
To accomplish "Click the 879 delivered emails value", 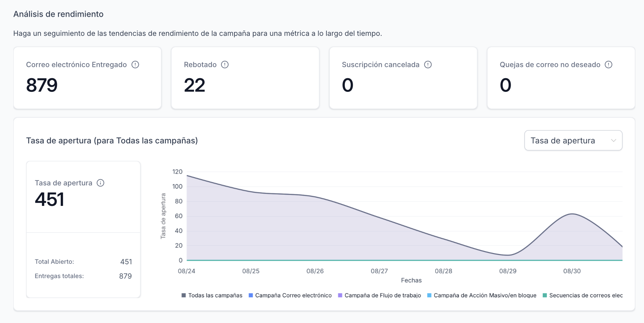I will 42,85.
